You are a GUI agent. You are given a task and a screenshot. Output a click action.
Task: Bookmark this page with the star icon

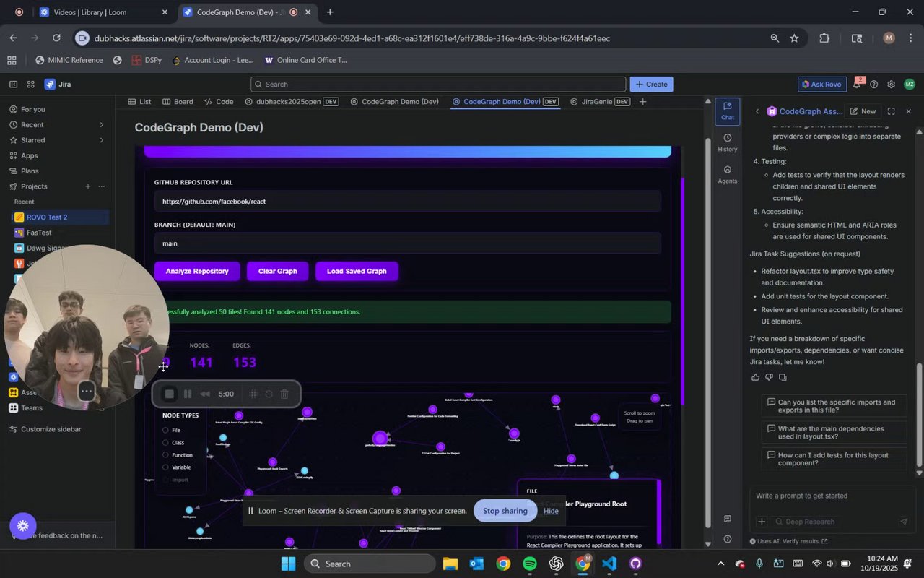(795, 38)
